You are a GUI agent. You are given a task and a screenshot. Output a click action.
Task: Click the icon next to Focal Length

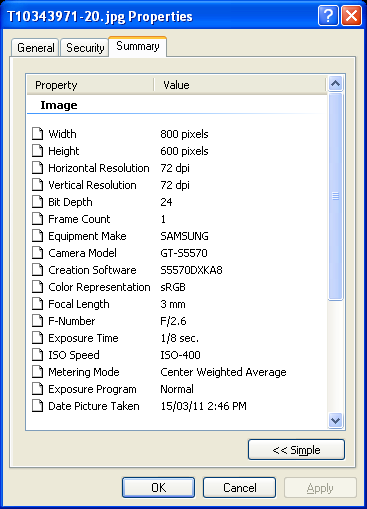pos(38,304)
